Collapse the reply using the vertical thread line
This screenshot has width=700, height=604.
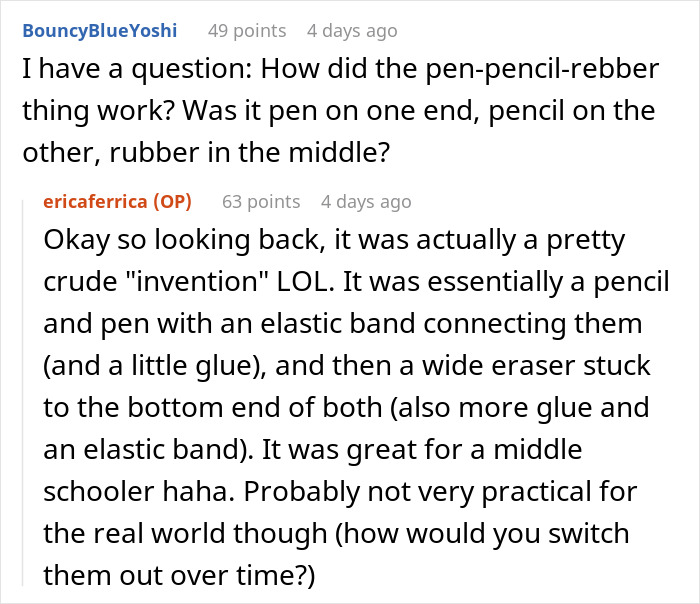pyautogui.click(x=23, y=393)
